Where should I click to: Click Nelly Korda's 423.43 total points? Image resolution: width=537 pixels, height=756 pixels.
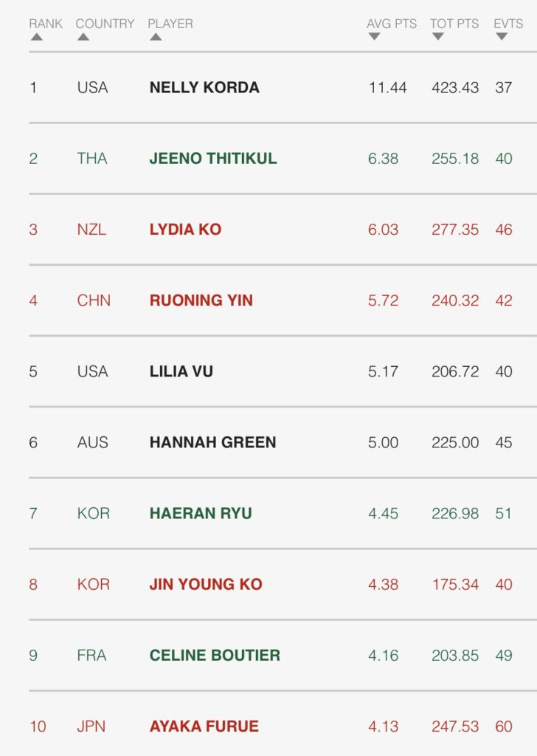pyautogui.click(x=455, y=88)
